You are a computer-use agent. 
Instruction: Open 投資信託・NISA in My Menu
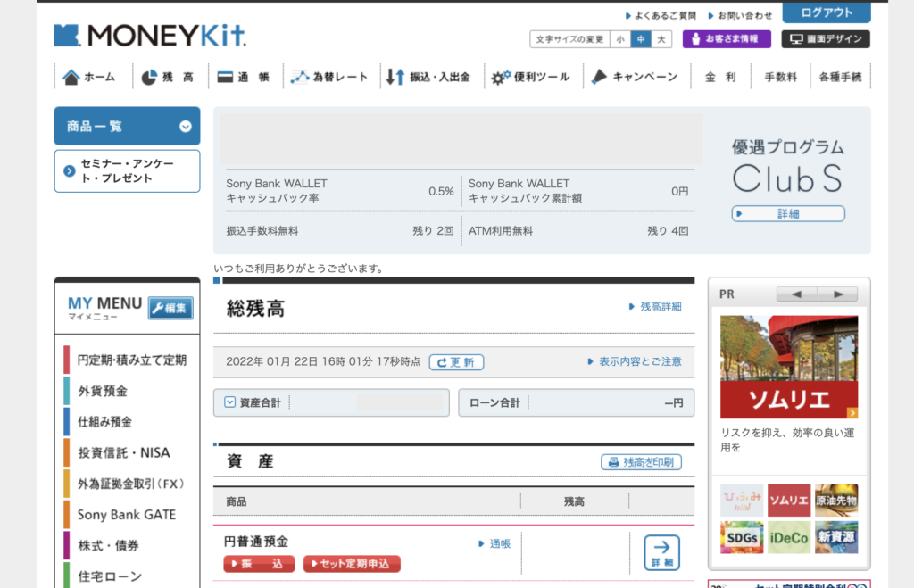point(123,452)
